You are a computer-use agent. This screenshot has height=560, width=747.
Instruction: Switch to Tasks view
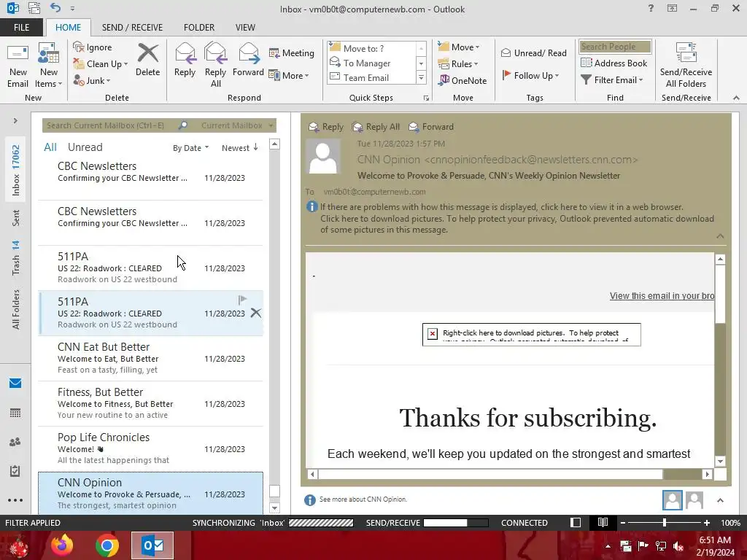click(15, 471)
